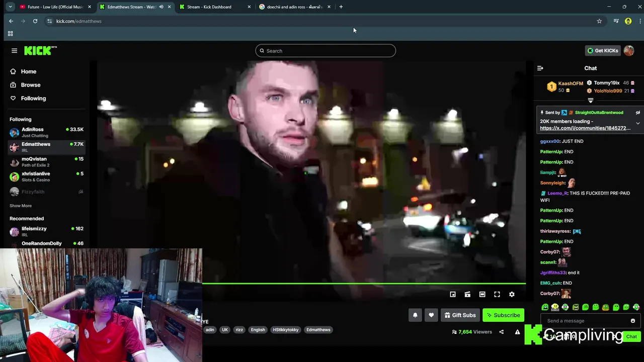
Task: Click the Kick logo
Action: [40, 51]
